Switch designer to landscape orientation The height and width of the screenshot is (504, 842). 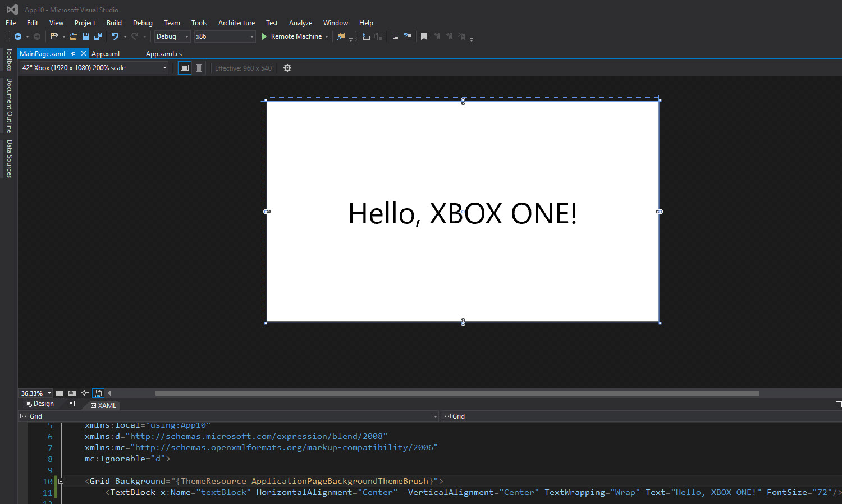point(184,68)
